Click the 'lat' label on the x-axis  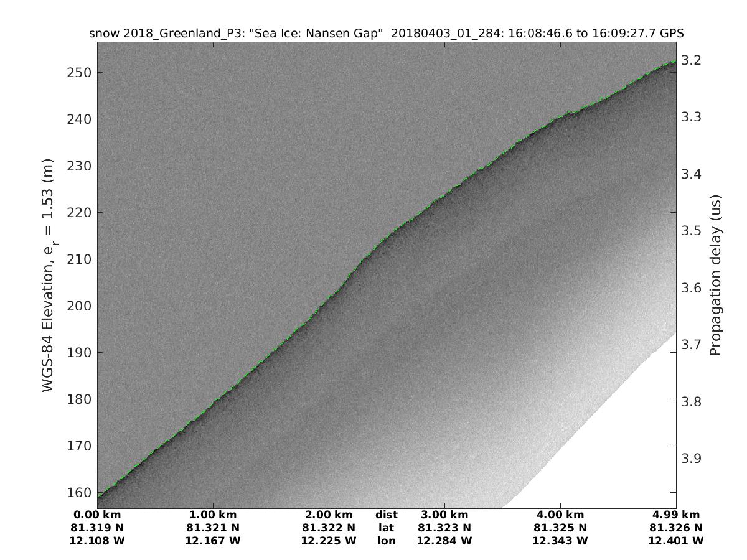point(386,528)
